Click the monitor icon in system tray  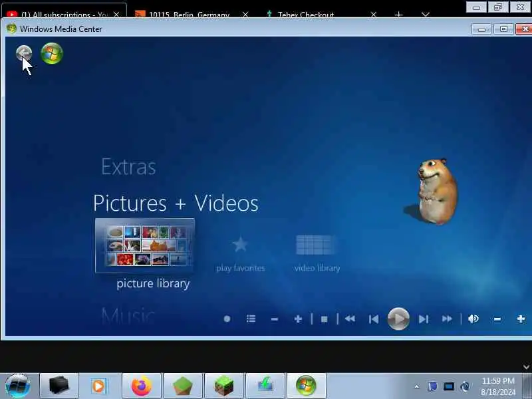[x=448, y=386]
